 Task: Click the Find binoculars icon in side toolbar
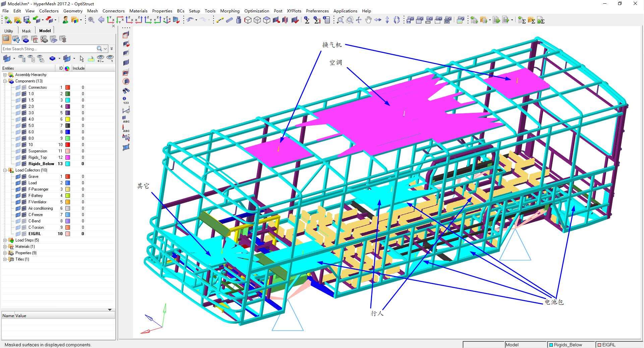126,91
